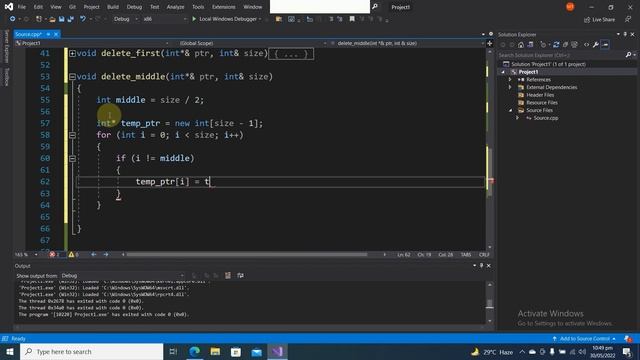The height and width of the screenshot is (360, 640).
Task: Collapse the Source Files folder
Action: click(510, 110)
